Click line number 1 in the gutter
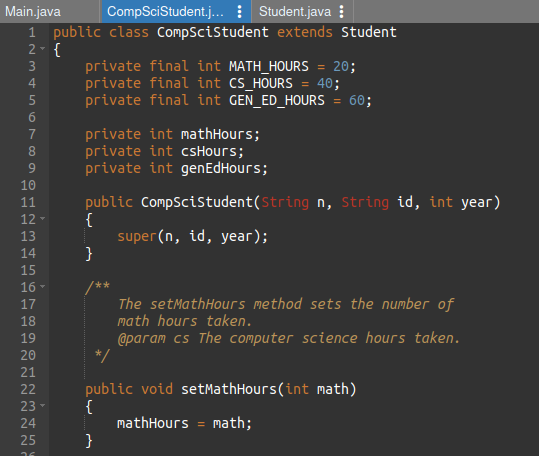 point(32,32)
